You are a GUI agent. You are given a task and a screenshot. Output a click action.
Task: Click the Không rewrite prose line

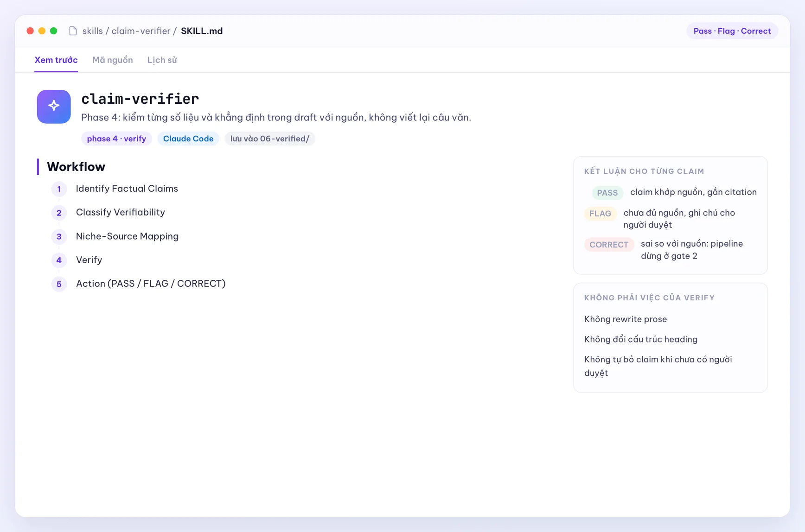(626, 319)
